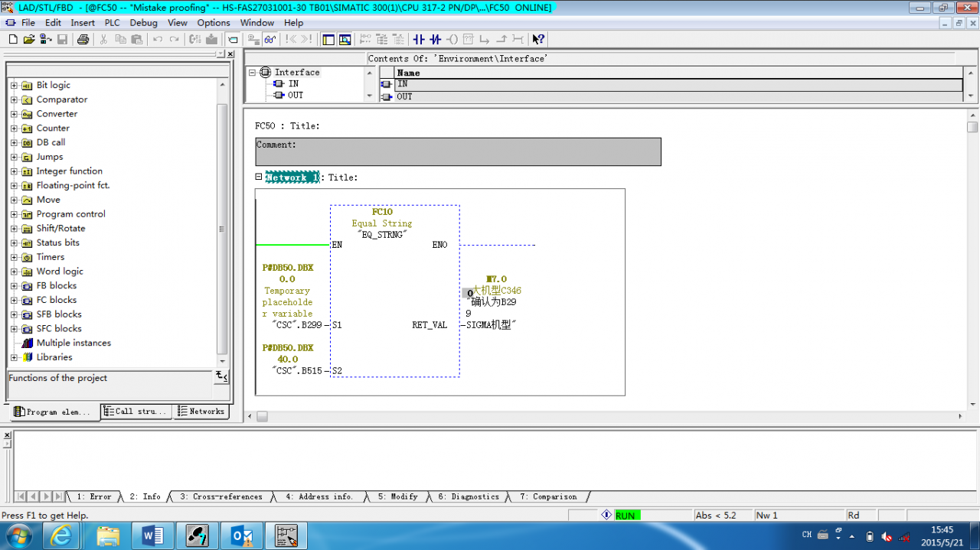The width and height of the screenshot is (980, 550).
Task: Open the PLC menu
Action: coord(113,23)
